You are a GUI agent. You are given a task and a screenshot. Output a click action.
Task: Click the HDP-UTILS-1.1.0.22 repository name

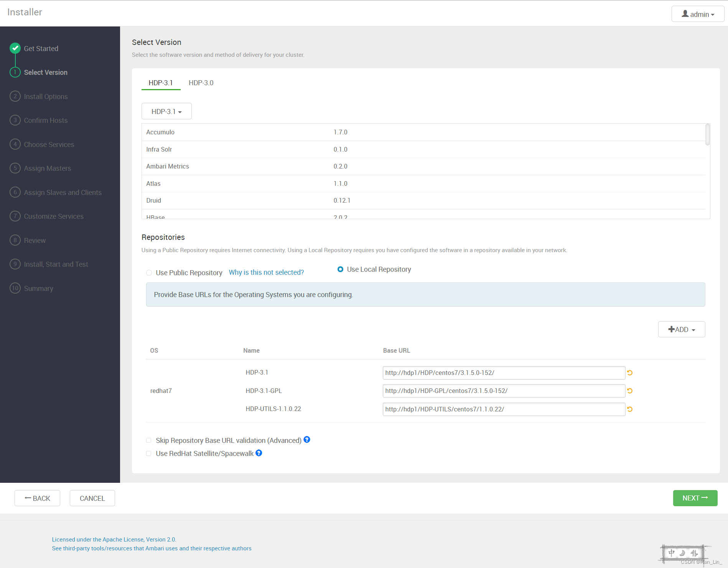[x=273, y=409]
